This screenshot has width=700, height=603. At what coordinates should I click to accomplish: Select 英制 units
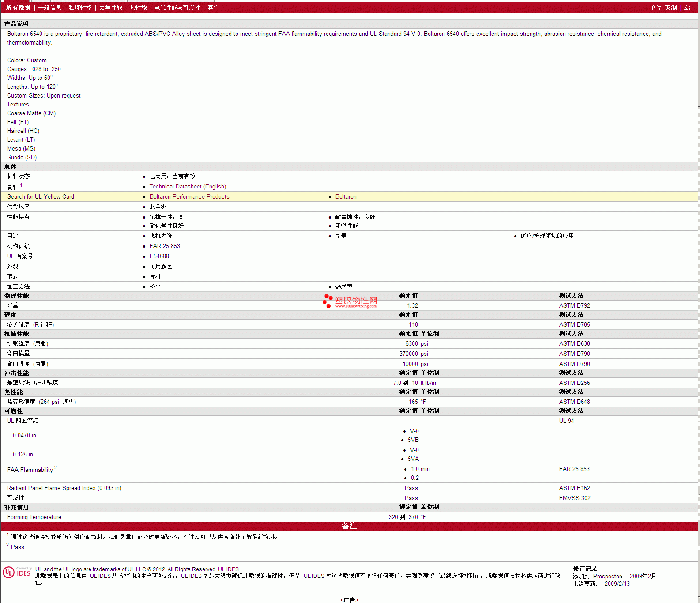[671, 8]
